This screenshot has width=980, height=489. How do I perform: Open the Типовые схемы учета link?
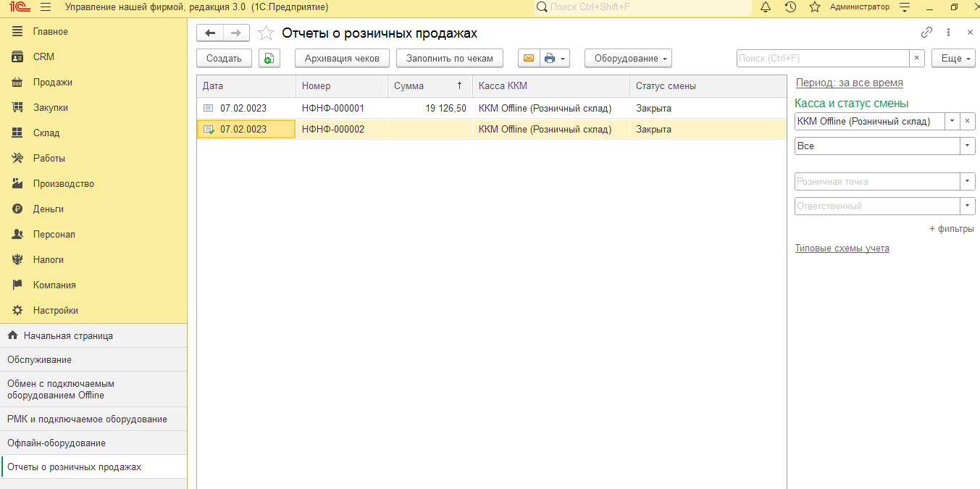coord(842,248)
